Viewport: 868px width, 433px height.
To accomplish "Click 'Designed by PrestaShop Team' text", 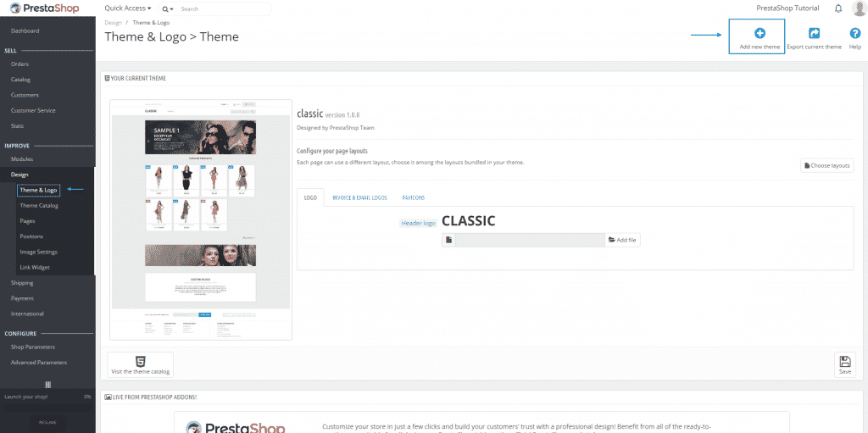I will tap(336, 128).
